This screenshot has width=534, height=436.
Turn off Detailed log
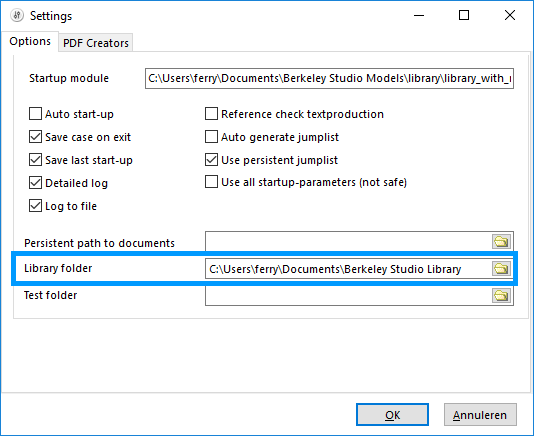click(x=35, y=183)
